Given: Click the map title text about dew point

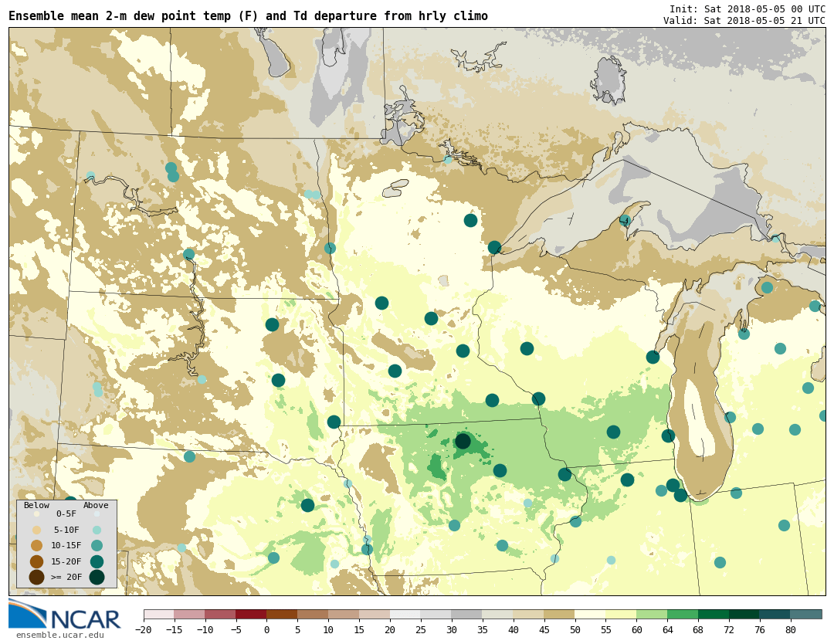Looking at the screenshot, I should 248,16.
